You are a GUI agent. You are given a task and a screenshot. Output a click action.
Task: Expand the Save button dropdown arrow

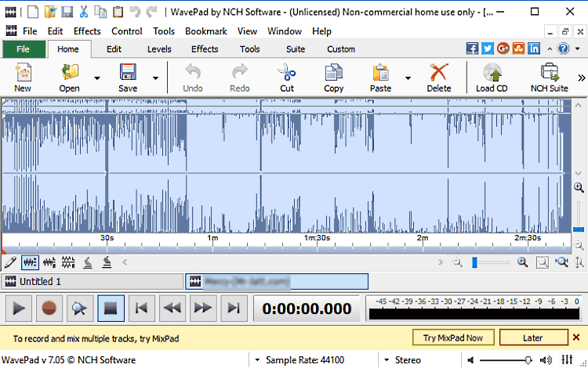point(155,78)
